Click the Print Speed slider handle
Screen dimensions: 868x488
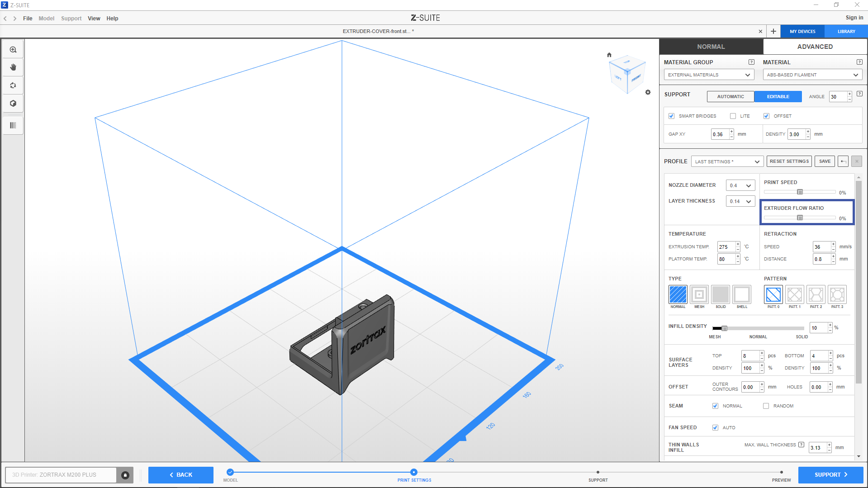coord(800,192)
